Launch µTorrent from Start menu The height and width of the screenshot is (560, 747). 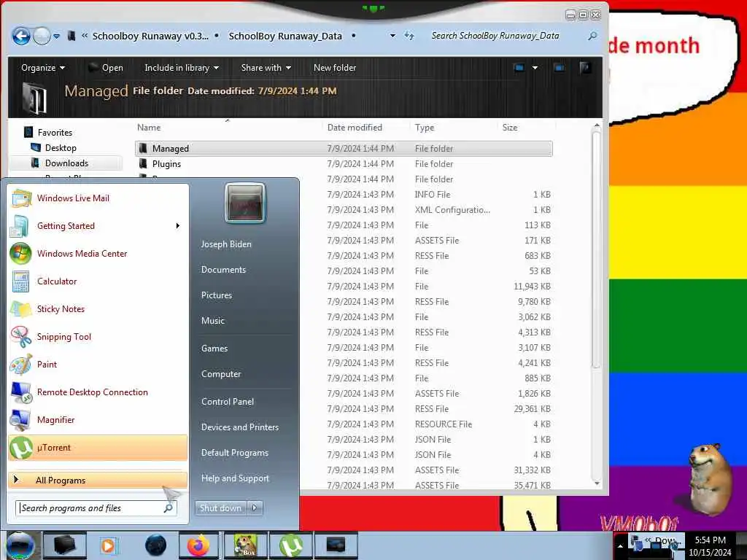point(98,448)
